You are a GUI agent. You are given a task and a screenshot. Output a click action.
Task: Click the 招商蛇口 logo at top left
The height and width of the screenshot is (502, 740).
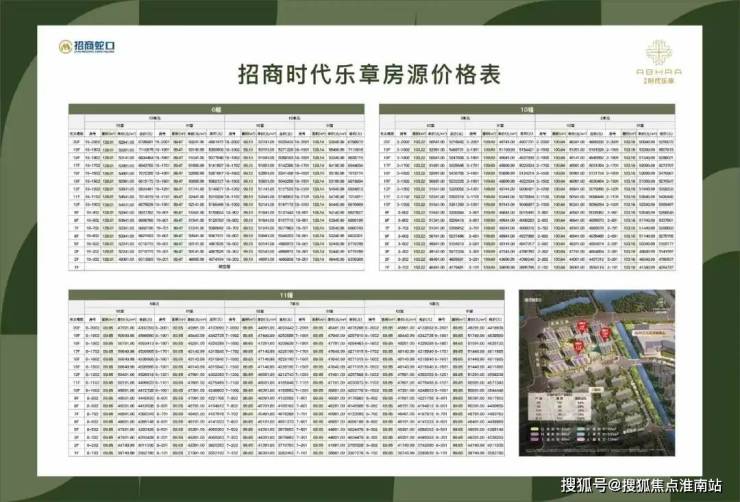point(86,46)
